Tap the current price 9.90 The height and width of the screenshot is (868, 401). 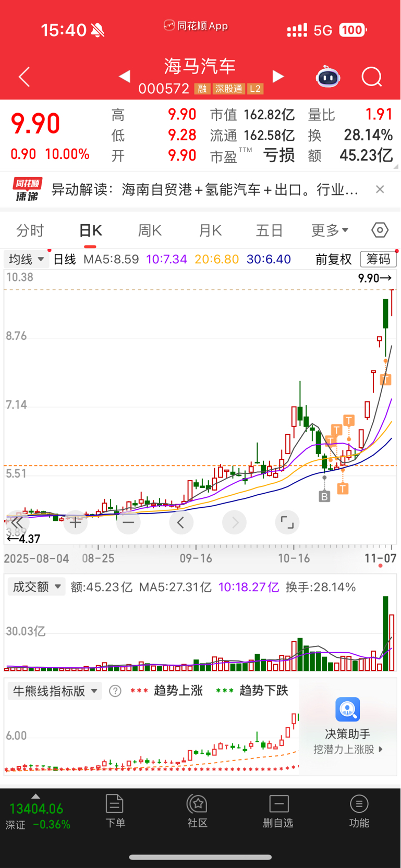35,124
